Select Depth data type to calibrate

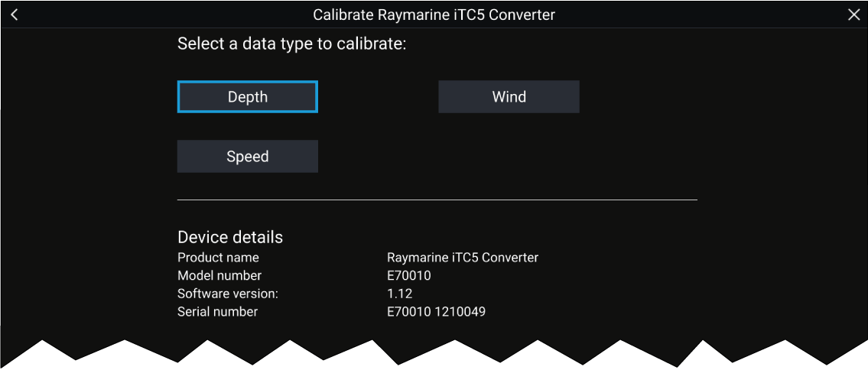(x=248, y=97)
